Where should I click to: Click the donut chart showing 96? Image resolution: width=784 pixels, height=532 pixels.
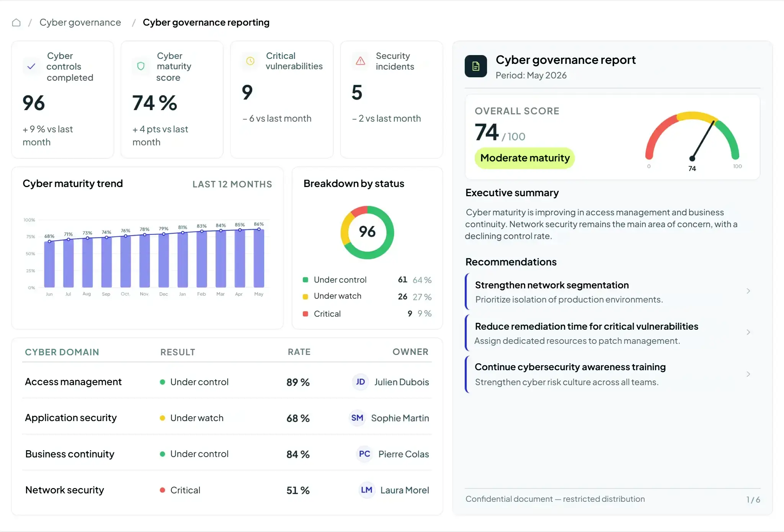[x=367, y=232]
